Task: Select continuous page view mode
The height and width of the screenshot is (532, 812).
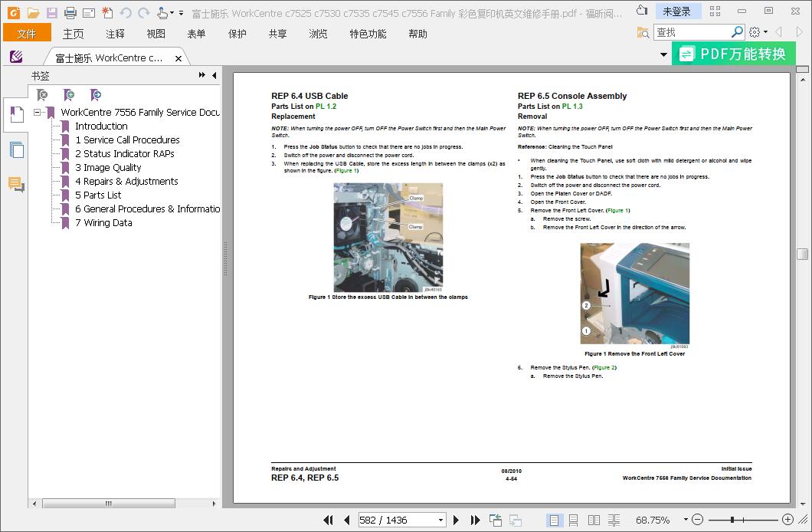Action: 574,520
